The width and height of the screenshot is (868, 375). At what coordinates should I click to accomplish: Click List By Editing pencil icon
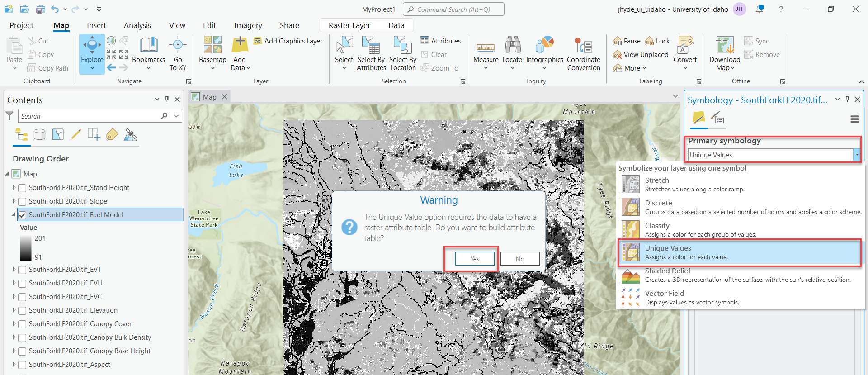click(x=76, y=134)
